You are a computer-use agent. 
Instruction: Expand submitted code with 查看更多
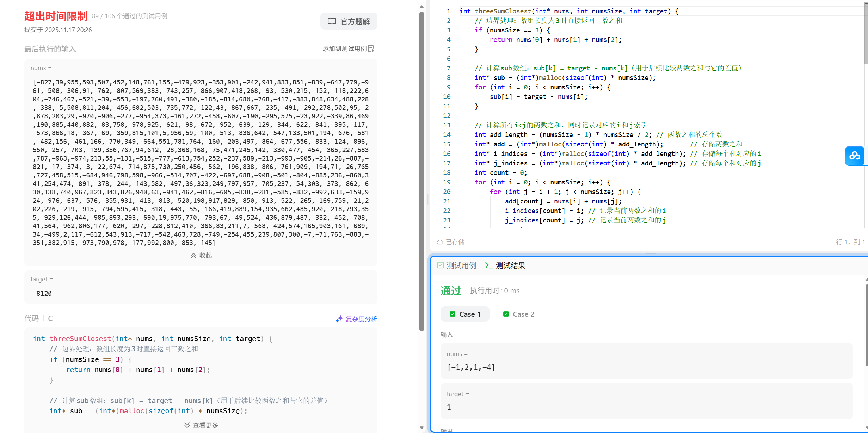point(201,425)
